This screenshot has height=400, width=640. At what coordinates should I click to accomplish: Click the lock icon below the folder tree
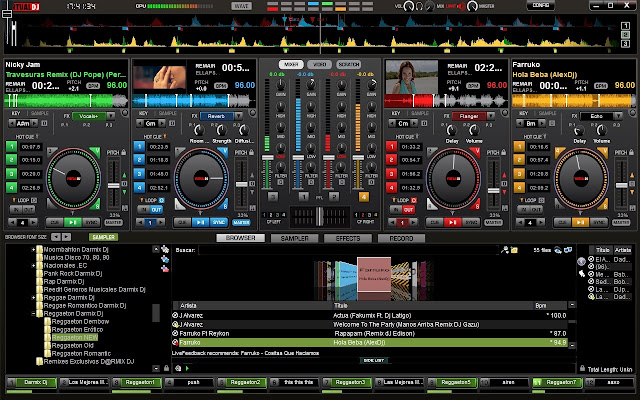point(166,368)
